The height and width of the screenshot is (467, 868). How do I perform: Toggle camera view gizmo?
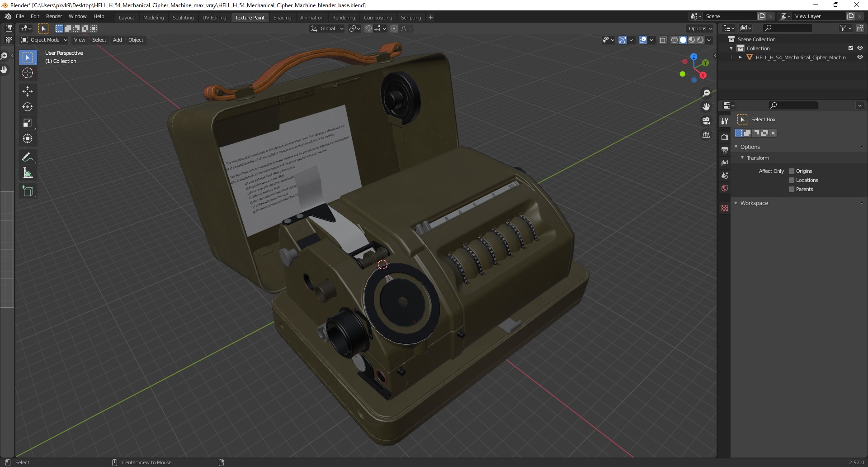706,121
